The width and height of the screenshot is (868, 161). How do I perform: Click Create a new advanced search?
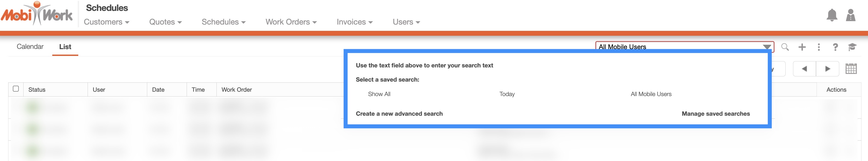click(399, 114)
